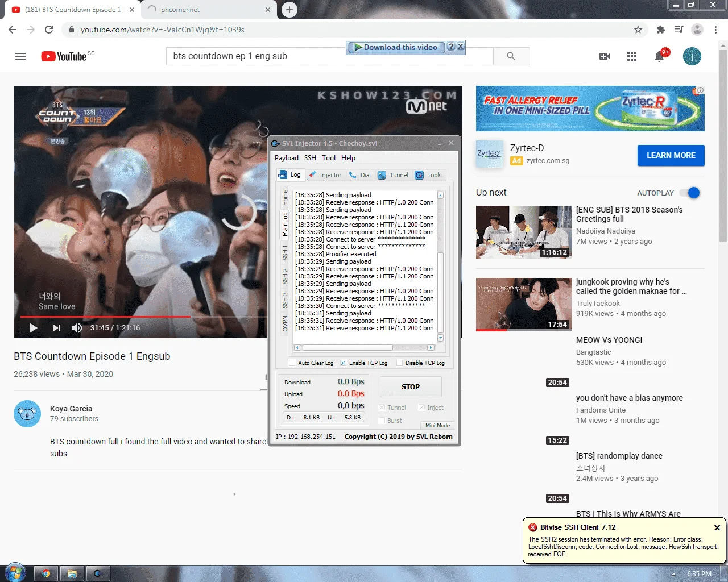728x582 pixels.
Task: Reload the current page
Action: click(49, 30)
